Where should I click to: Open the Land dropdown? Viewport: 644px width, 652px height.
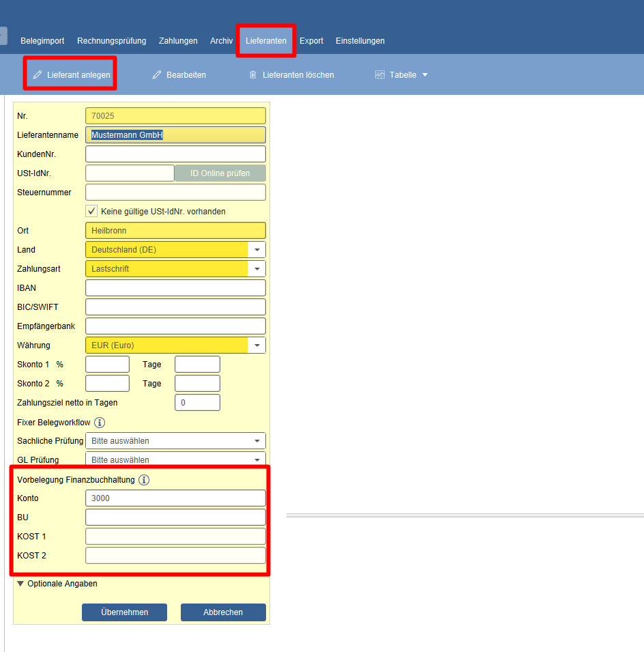click(x=257, y=249)
